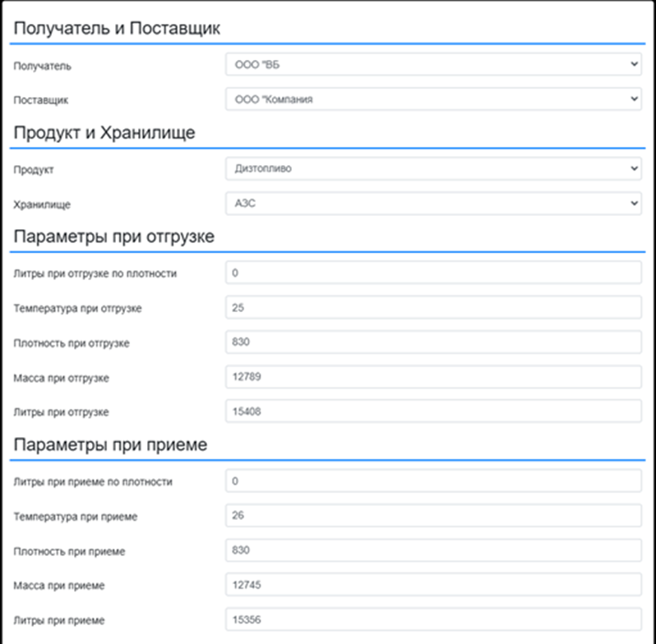Click the Литры при приеме field with 15356
The width and height of the screenshot is (656, 644).
point(433,619)
